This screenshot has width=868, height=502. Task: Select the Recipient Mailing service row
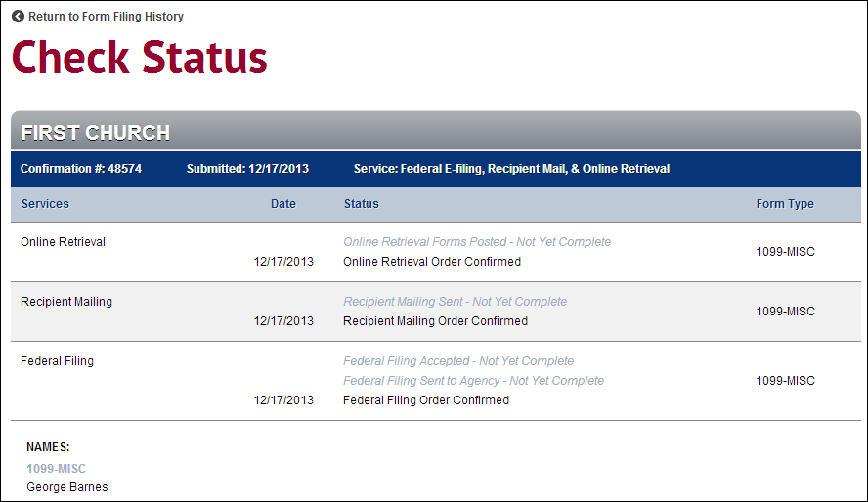tap(66, 302)
